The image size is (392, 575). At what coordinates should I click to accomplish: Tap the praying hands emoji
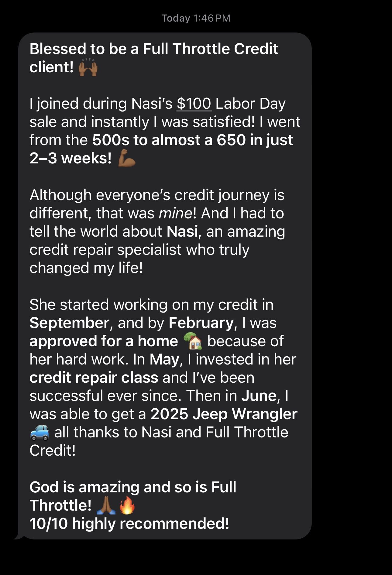pos(105,505)
